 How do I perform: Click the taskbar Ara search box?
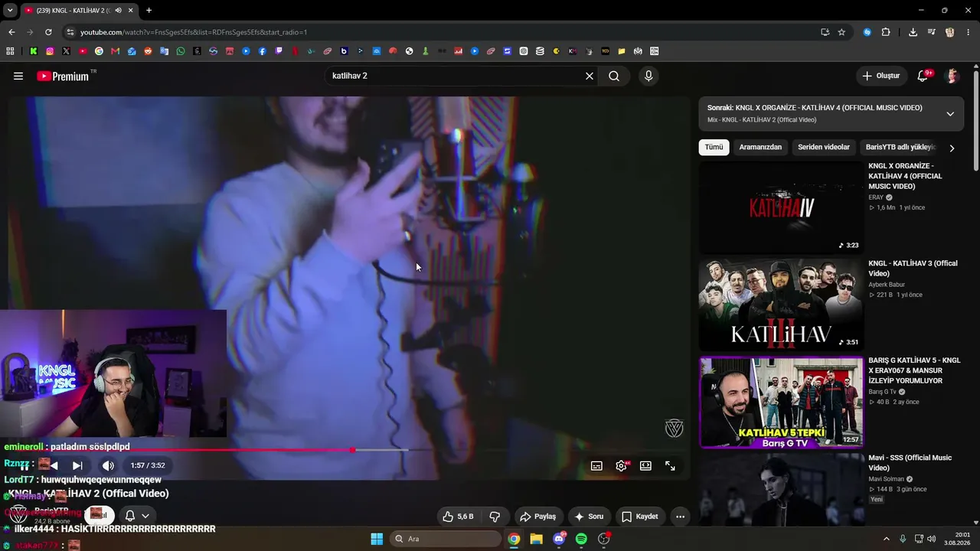tap(446, 539)
